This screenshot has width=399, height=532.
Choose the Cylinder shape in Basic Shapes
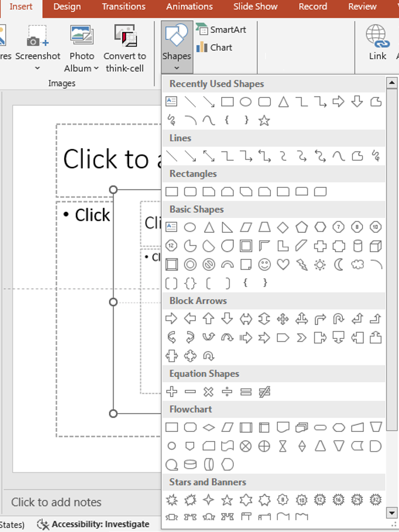pyautogui.click(x=358, y=246)
